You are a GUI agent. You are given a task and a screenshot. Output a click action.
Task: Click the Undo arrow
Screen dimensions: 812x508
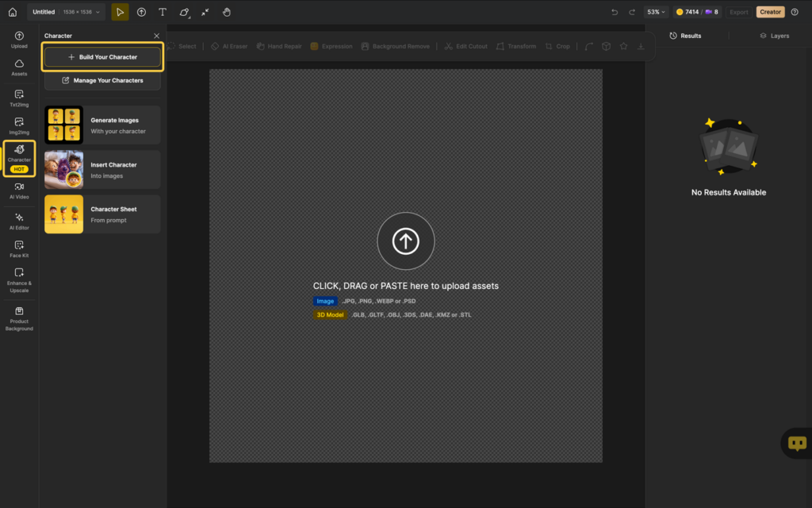pos(615,12)
